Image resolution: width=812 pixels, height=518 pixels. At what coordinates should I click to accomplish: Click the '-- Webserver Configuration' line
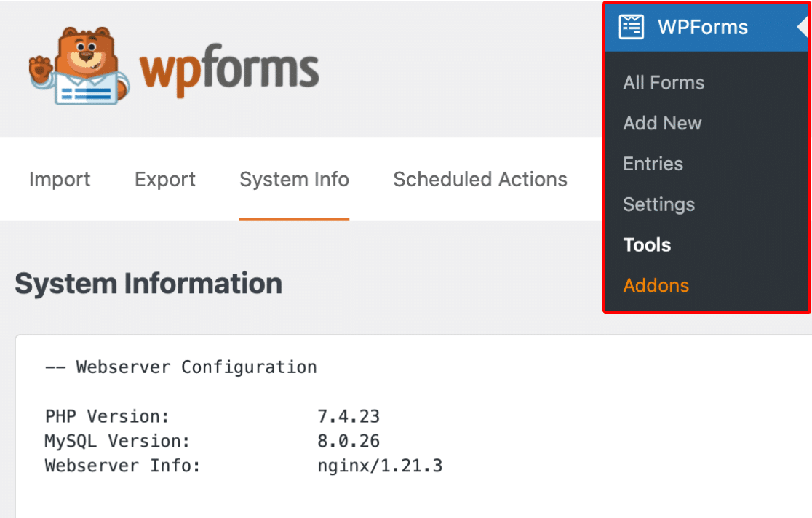point(180,367)
